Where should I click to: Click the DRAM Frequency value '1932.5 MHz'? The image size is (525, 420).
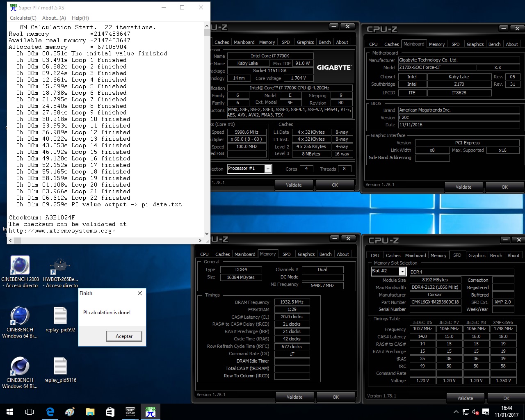(292, 302)
